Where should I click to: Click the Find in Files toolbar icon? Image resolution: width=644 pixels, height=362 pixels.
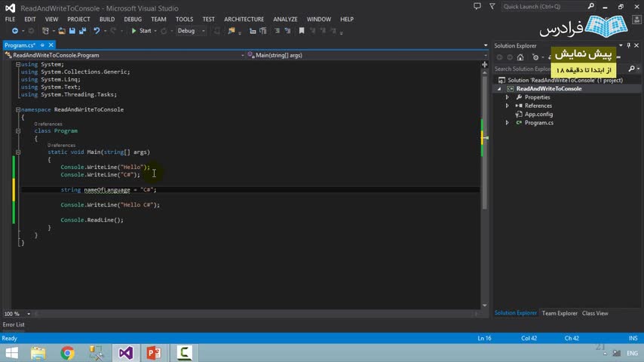(232, 31)
